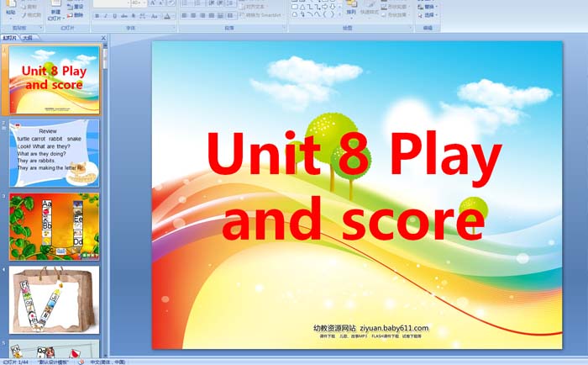The width and height of the screenshot is (588, 365).
Task: Click the Increase Indent icon
Action: [220, 3]
